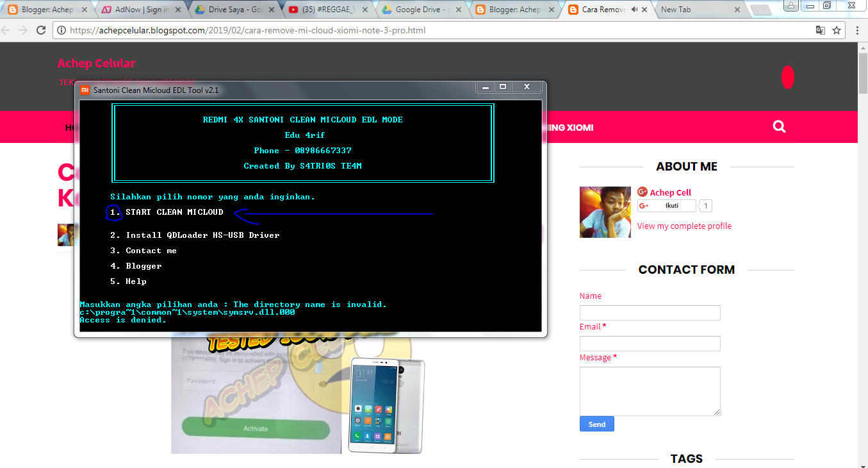Open a new tab with the new-tab button
The height and width of the screenshot is (468, 868).
[x=760, y=10]
